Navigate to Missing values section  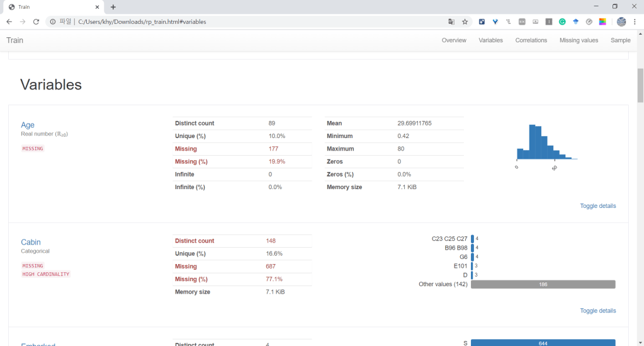[579, 40]
